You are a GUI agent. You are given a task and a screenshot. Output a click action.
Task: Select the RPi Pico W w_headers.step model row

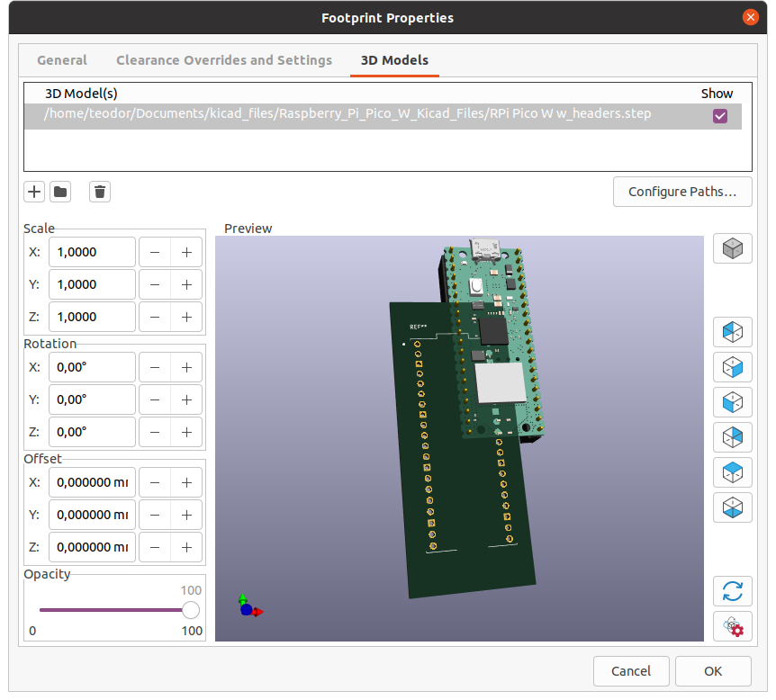383,116
